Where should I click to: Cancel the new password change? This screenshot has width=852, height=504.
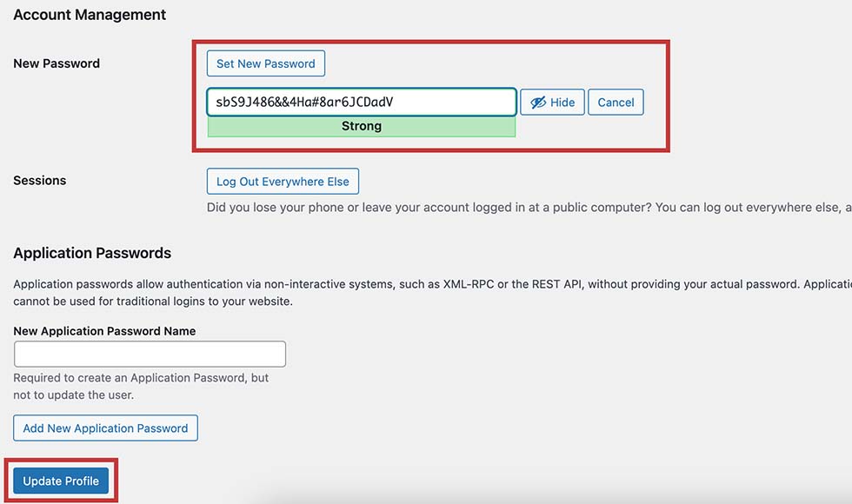coord(616,103)
